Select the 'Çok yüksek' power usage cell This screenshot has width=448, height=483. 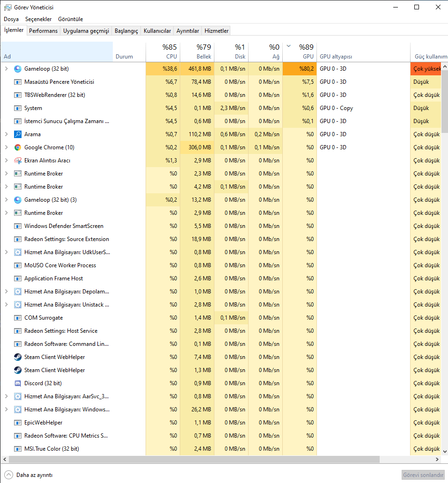(x=426, y=69)
